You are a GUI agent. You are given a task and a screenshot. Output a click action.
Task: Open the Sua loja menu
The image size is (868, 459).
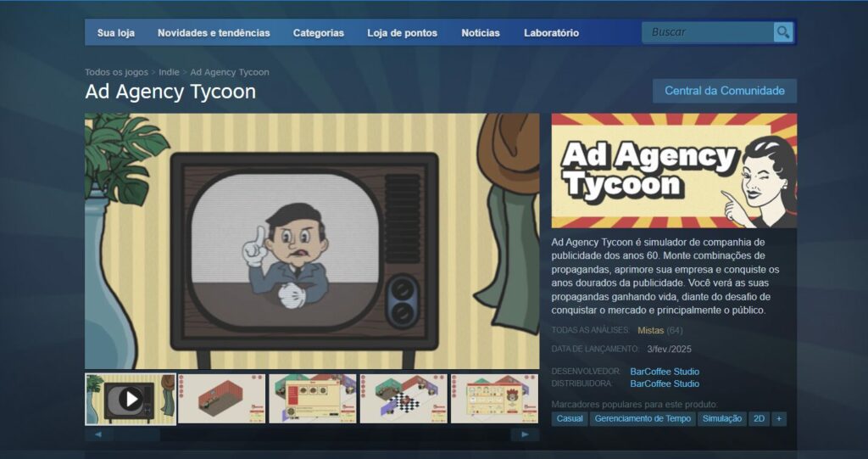click(x=116, y=33)
